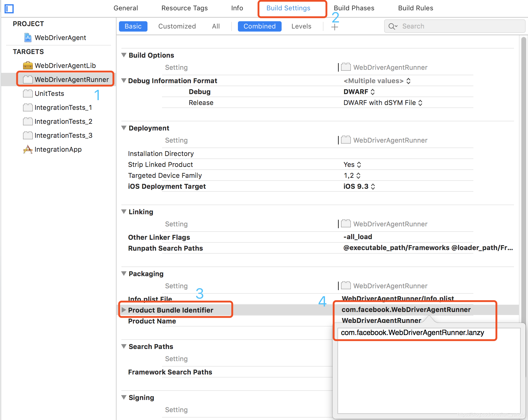This screenshot has width=528, height=420.
Task: Click the Linking column WebDriverAgentRunner icon
Action: pyautogui.click(x=346, y=223)
